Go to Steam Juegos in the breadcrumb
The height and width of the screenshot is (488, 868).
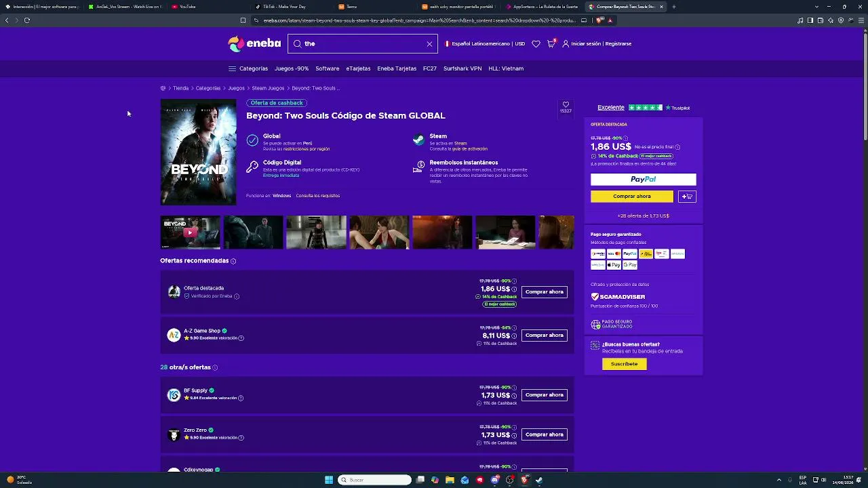(x=268, y=88)
